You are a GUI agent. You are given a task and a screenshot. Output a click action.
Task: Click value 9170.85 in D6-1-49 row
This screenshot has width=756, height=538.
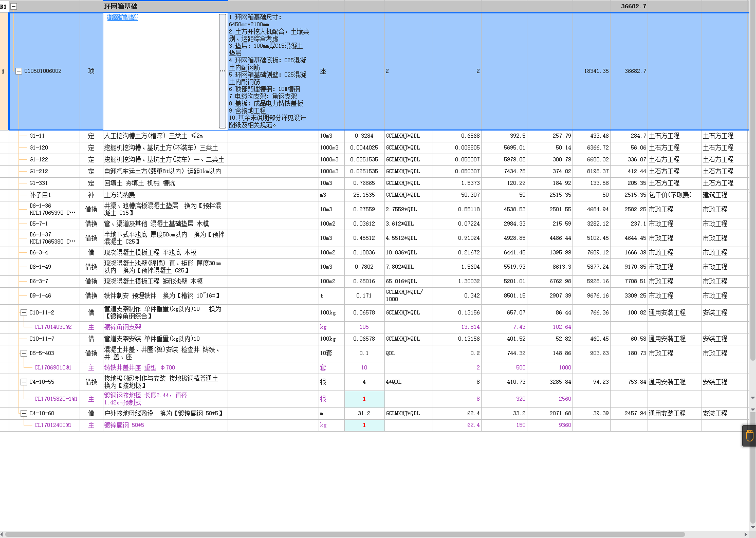click(635, 267)
